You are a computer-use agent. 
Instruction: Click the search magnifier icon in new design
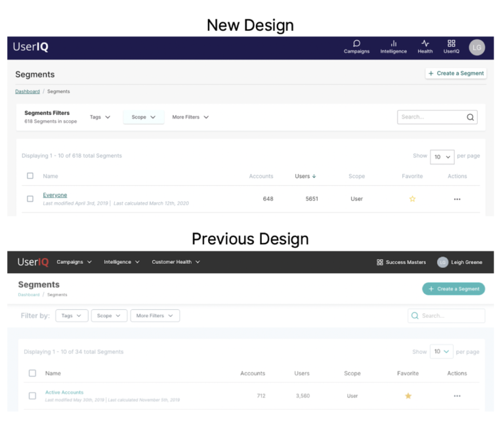pos(471,117)
